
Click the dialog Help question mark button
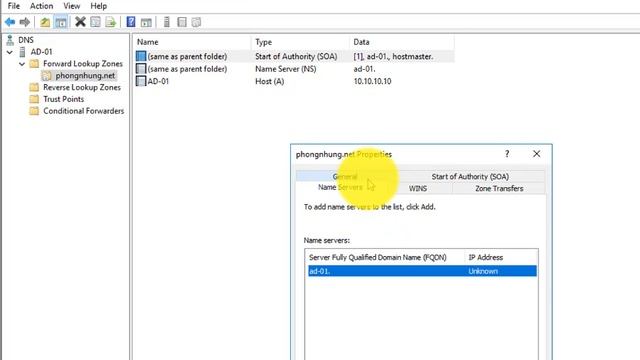[507, 154]
